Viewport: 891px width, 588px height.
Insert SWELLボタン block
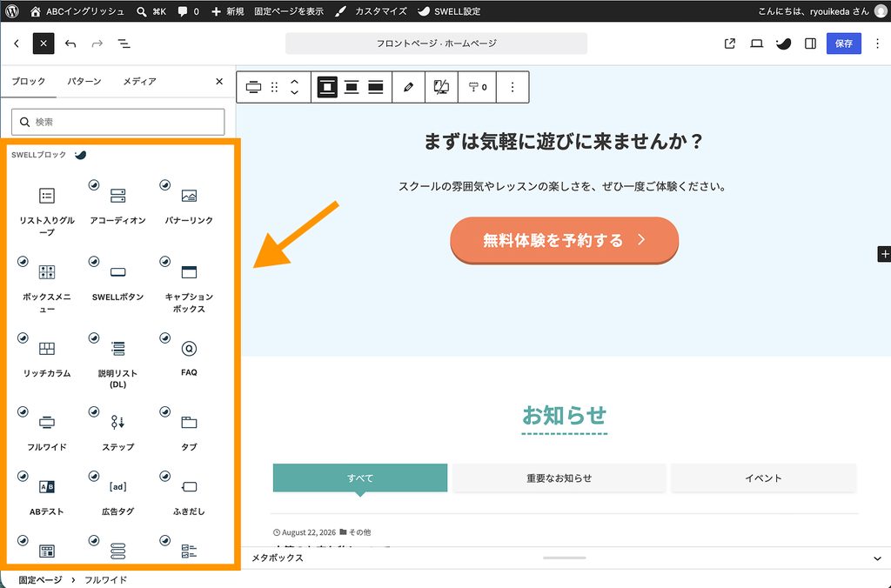point(117,281)
